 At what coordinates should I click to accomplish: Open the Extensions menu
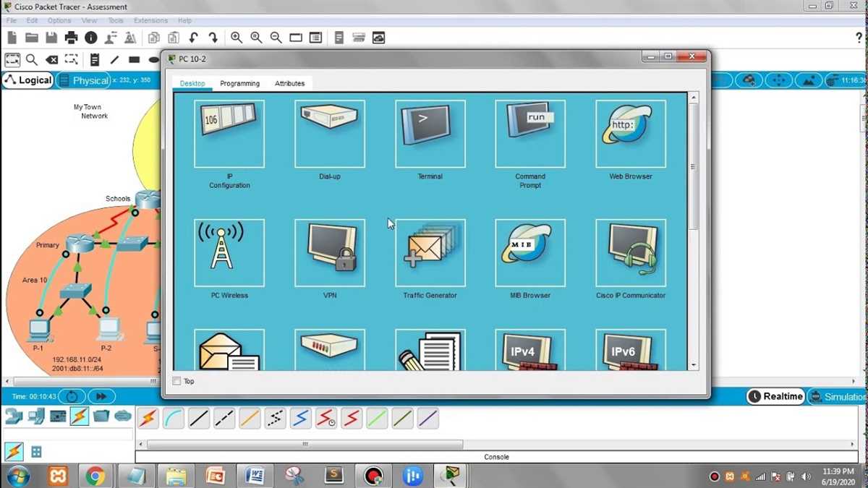tap(150, 20)
